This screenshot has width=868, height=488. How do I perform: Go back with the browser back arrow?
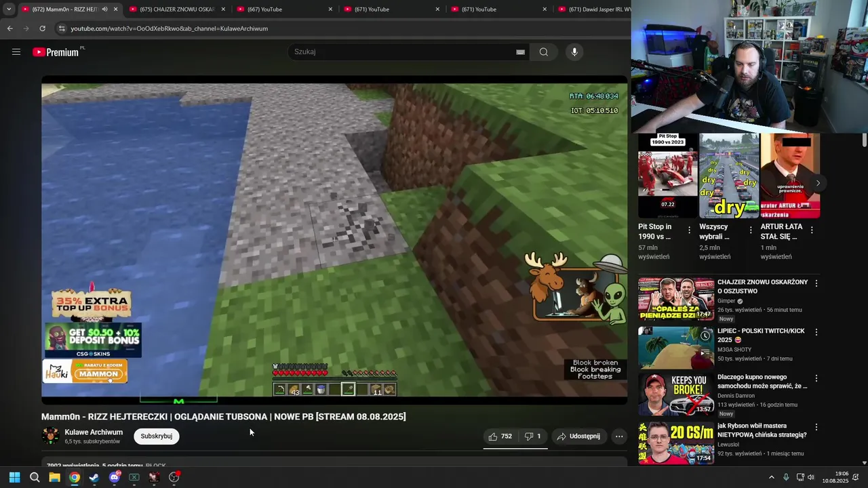(x=9, y=28)
